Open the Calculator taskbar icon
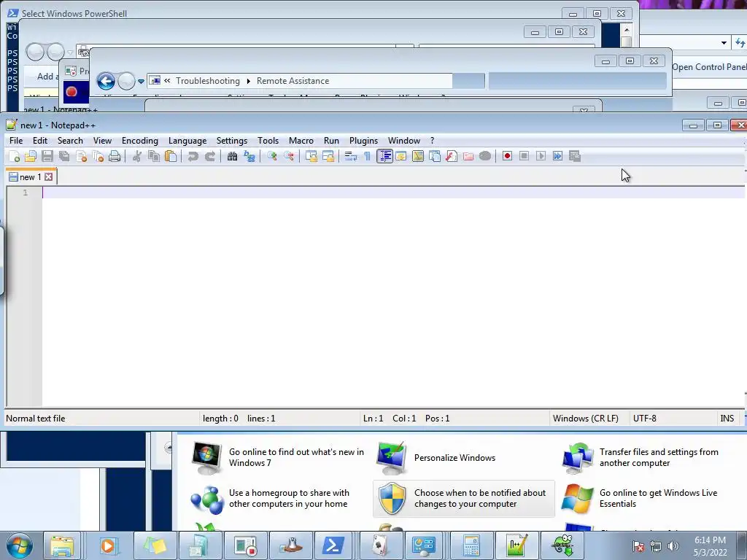This screenshot has height=560, width=747. (x=471, y=545)
